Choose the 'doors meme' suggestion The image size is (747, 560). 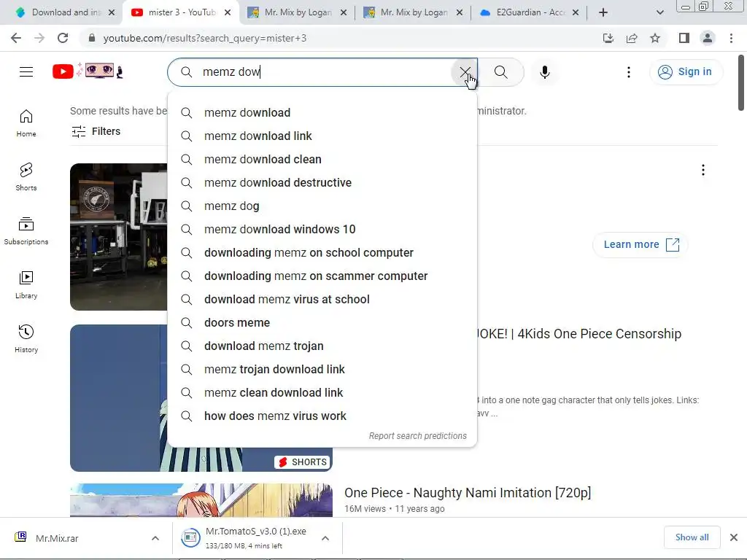322,323
